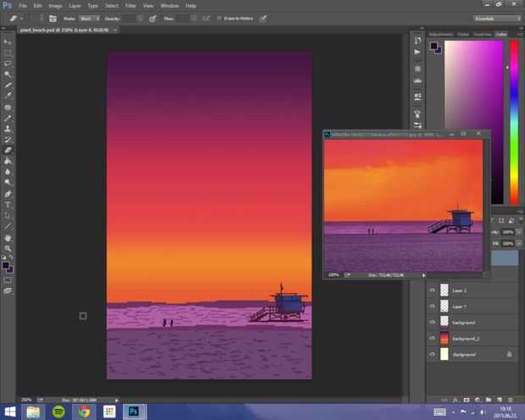The image size is (525, 420).
Task: Open tool preset picker arrow beside eraser
Action: click(x=22, y=19)
